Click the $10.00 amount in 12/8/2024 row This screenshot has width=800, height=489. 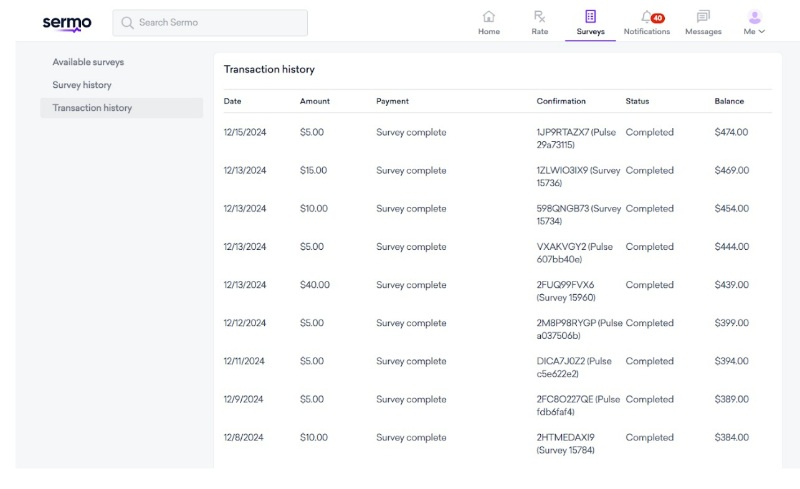click(x=314, y=437)
